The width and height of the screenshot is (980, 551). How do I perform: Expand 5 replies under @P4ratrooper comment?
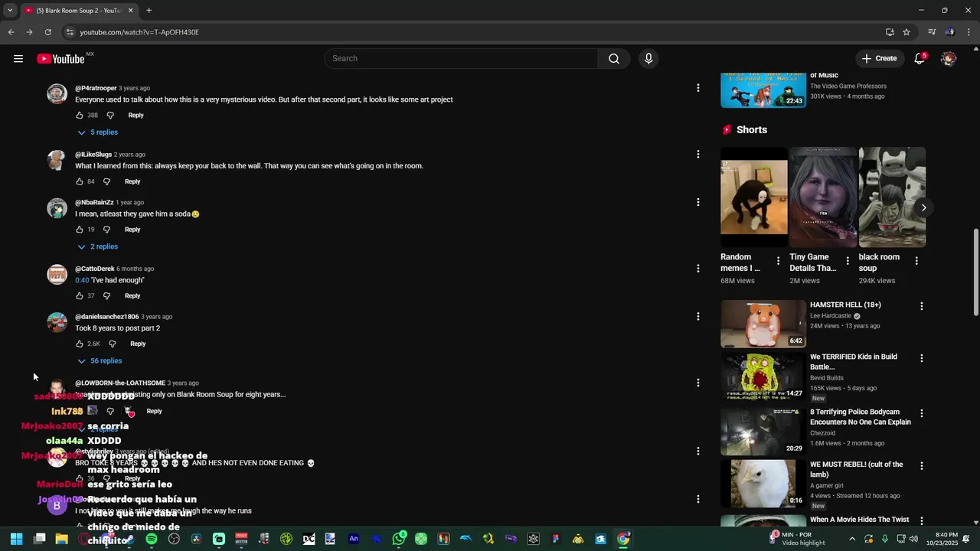(97, 132)
